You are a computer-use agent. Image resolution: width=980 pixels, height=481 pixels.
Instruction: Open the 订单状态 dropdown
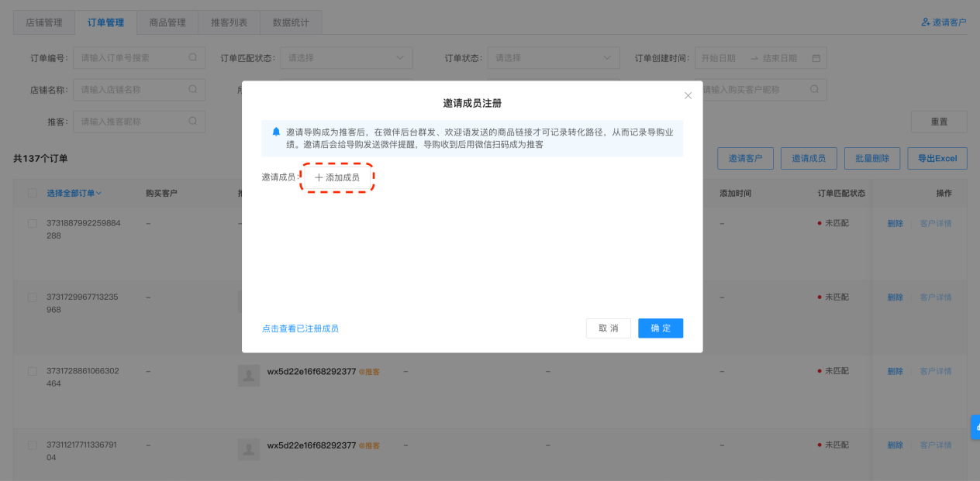[554, 58]
